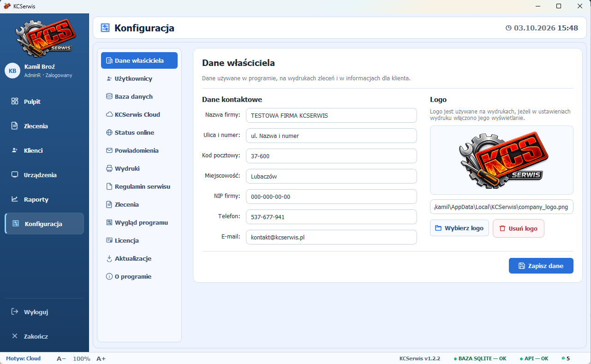Open the Baza danych settings section
The height and width of the screenshot is (364, 591).
[x=139, y=96]
